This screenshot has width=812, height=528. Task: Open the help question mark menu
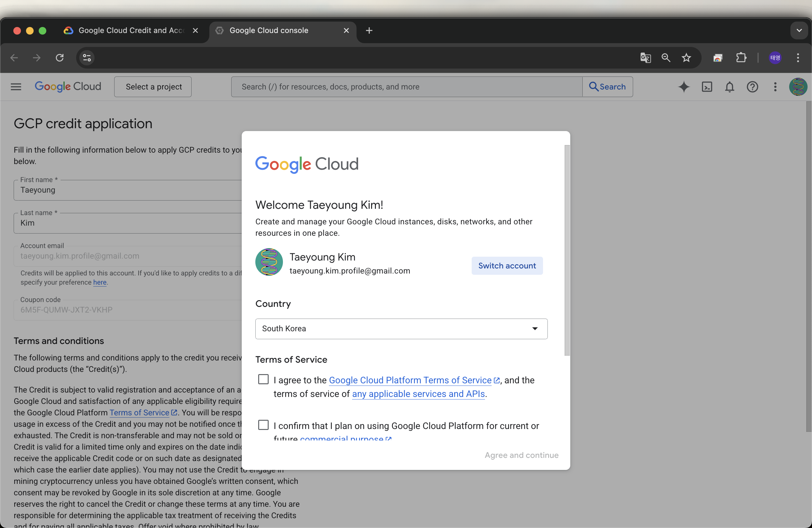(752, 87)
